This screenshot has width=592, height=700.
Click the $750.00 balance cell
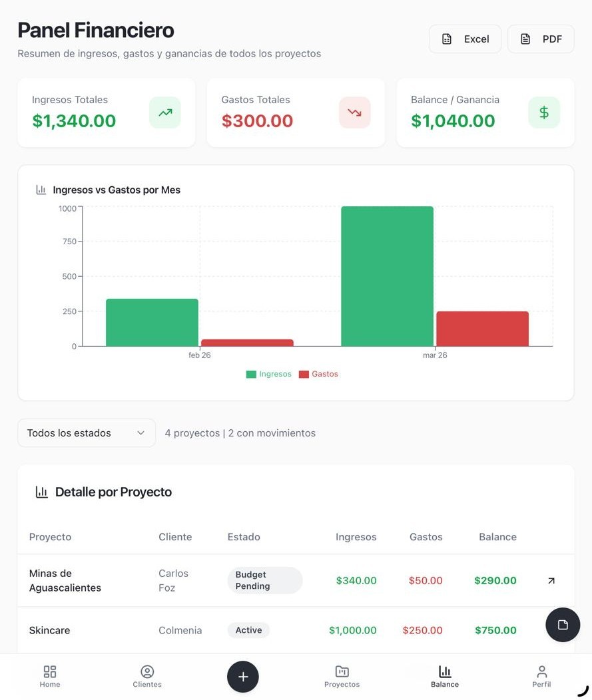tap(495, 630)
